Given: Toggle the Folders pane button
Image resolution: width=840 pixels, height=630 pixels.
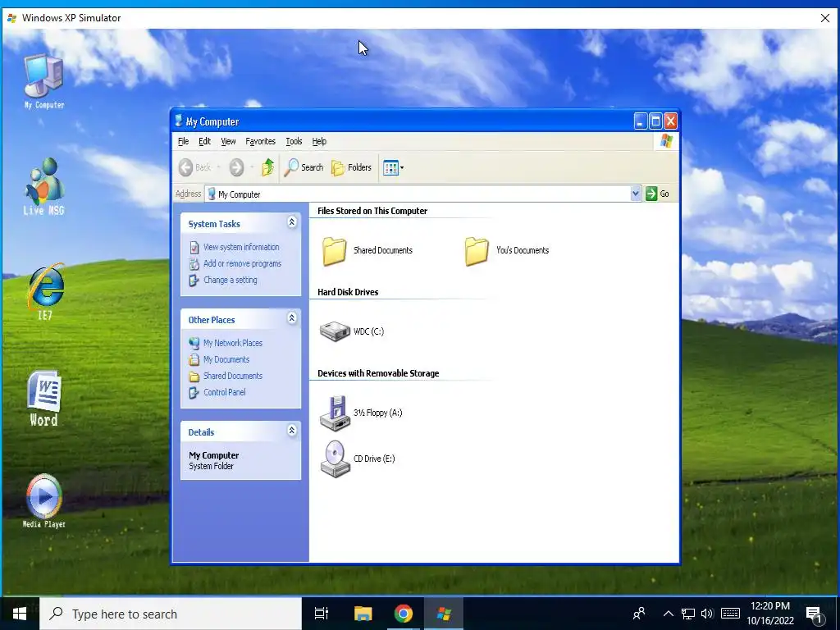Looking at the screenshot, I should 351,167.
